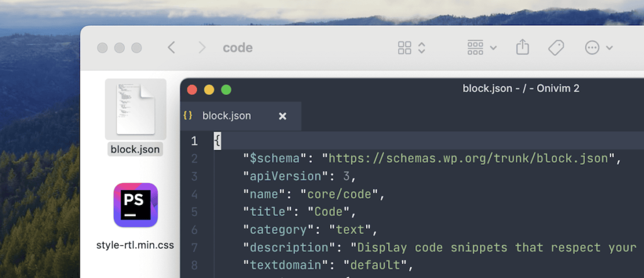Select the style-rtl.min.css PhpStorm file icon
Image resolution: width=644 pixels, height=278 pixels.
(135, 205)
